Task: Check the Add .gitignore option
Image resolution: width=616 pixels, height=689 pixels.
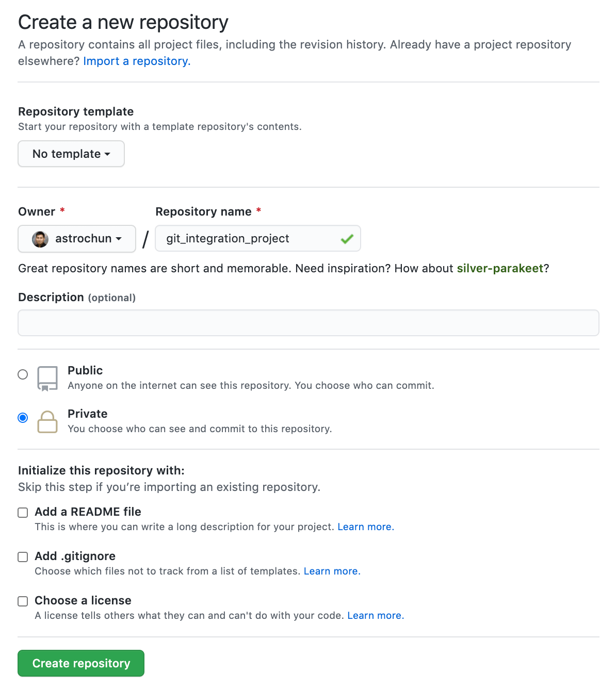Action: (x=22, y=557)
